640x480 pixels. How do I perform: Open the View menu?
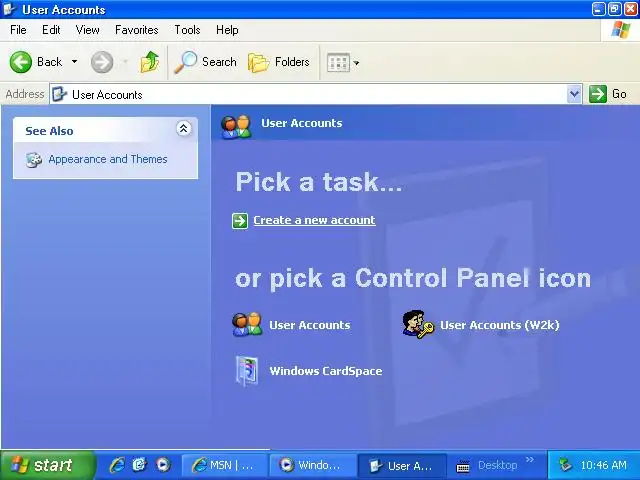[x=87, y=30]
